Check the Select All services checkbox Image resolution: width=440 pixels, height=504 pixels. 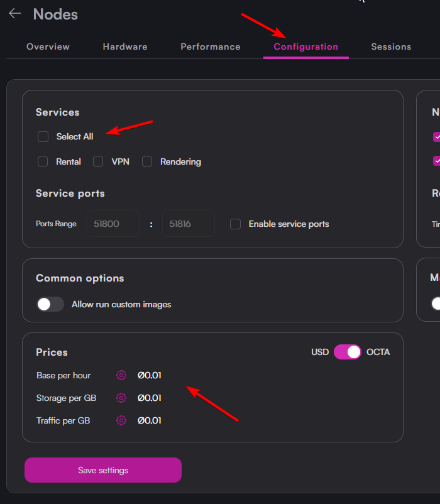[x=43, y=136]
